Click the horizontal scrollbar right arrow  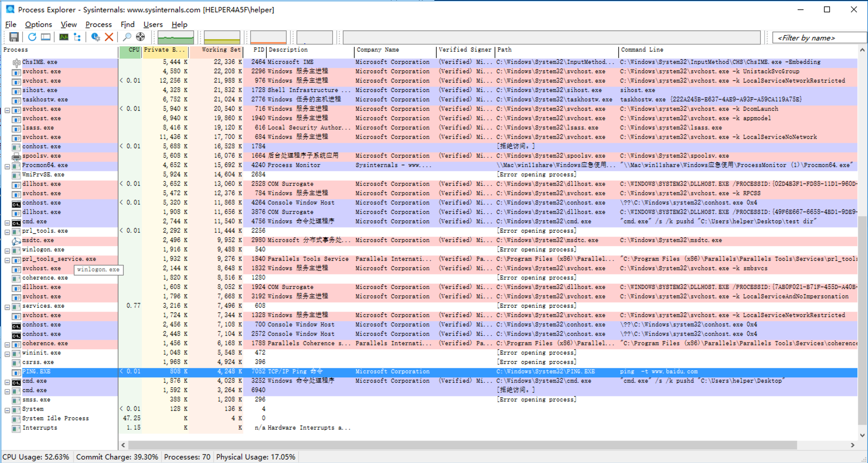coord(852,445)
